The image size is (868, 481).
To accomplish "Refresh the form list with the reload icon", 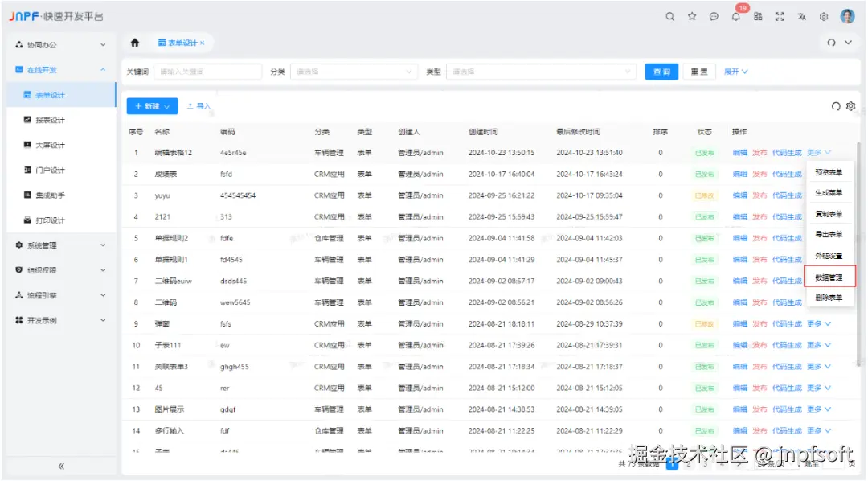I will [834, 105].
